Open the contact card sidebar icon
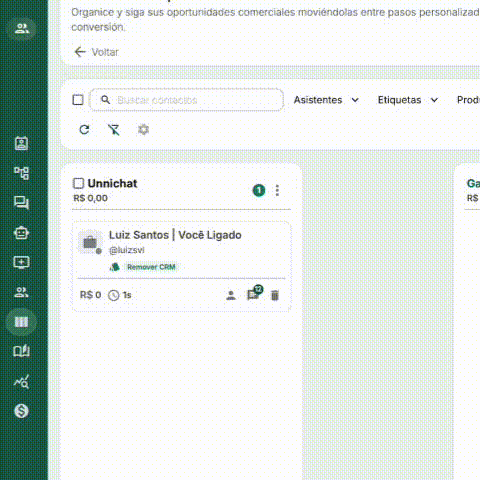The width and height of the screenshot is (480, 480). [x=21, y=144]
